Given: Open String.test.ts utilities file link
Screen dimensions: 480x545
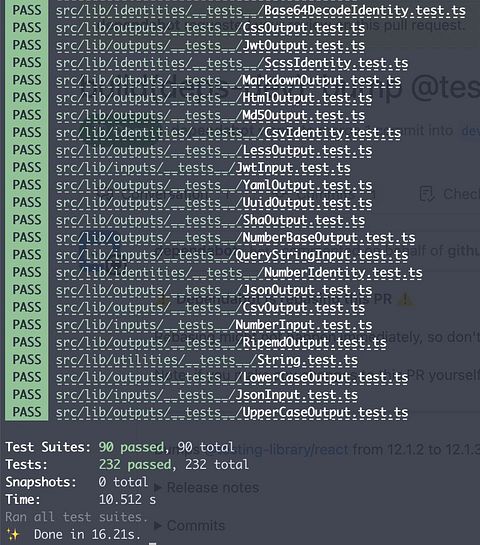Looking at the screenshot, I should coord(206,360).
